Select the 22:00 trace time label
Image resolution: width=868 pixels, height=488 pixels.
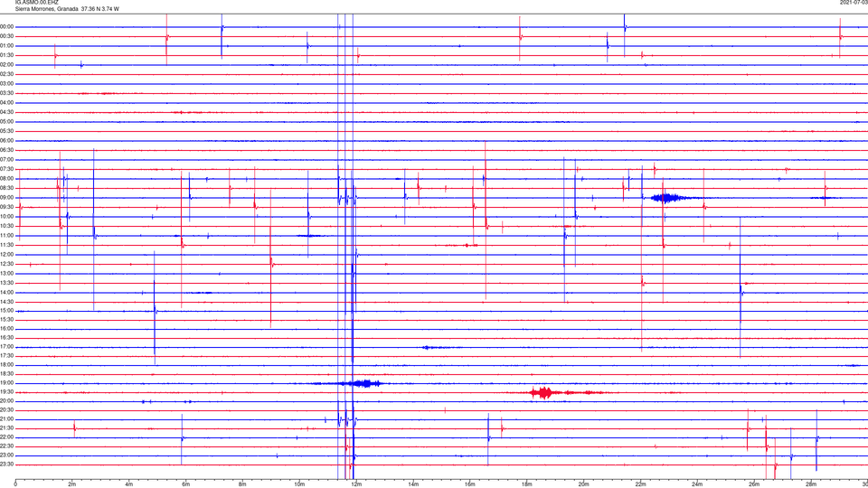(7, 437)
